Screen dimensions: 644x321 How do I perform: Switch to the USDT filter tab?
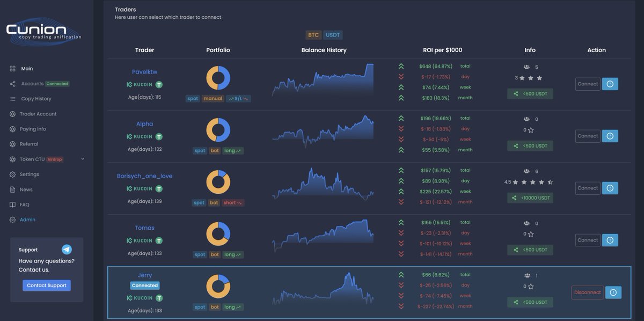[x=333, y=35]
